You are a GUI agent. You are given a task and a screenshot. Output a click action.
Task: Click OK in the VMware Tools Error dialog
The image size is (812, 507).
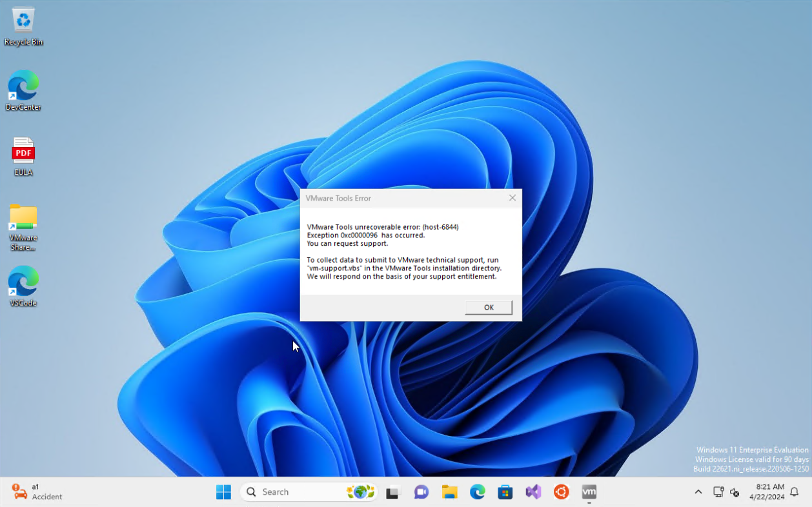(488, 307)
